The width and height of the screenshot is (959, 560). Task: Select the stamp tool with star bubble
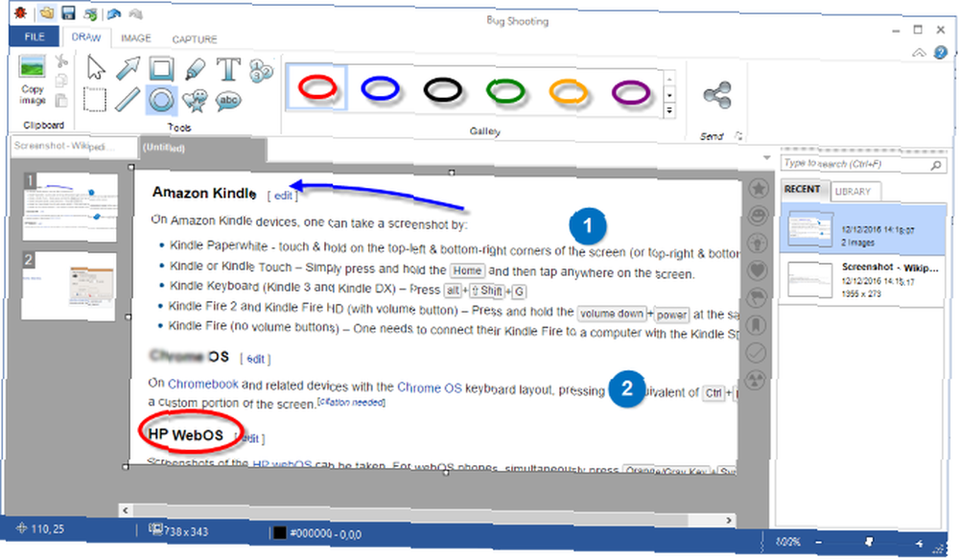[x=195, y=101]
